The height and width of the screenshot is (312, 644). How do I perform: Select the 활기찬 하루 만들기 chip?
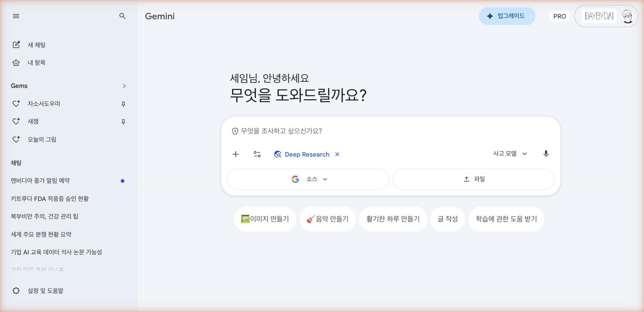[393, 219]
